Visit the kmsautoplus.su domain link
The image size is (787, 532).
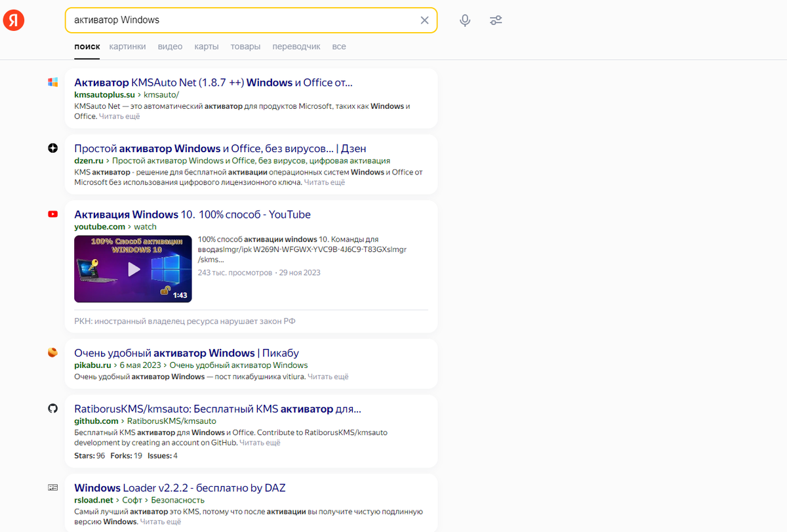click(104, 94)
